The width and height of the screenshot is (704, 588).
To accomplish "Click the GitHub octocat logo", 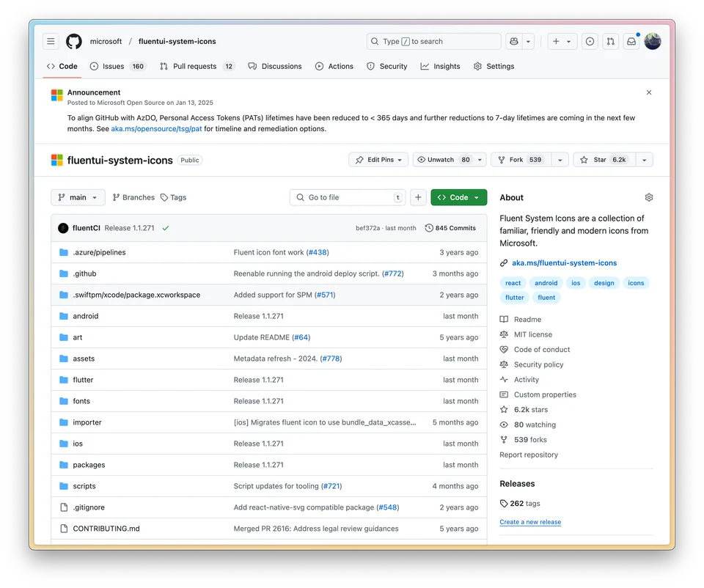I will 74,41.
